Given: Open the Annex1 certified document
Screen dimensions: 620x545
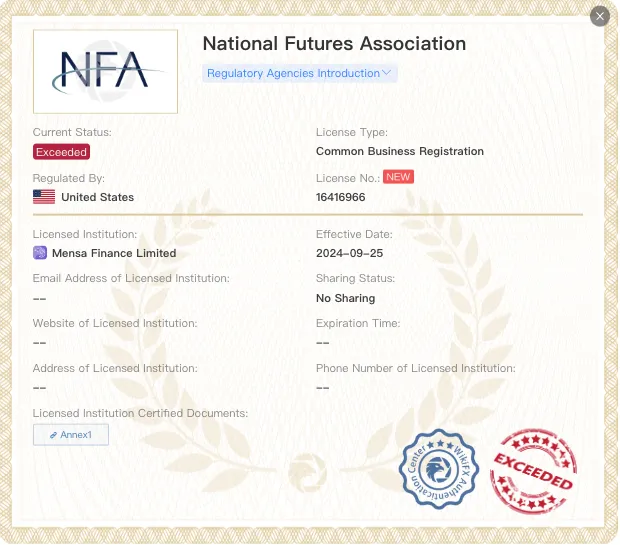Looking at the screenshot, I should [x=71, y=435].
